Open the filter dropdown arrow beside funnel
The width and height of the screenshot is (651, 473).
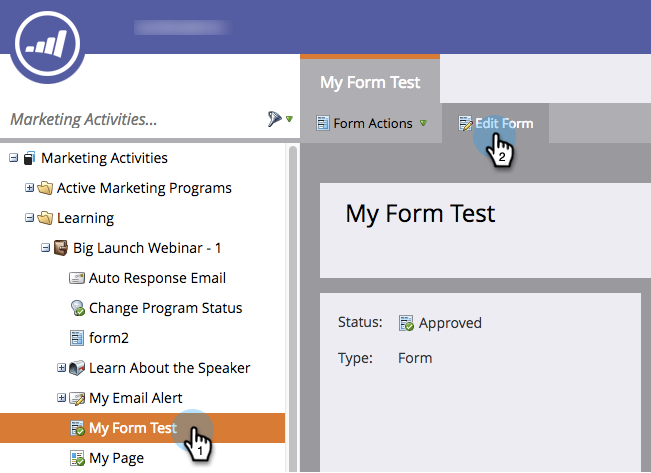289,119
